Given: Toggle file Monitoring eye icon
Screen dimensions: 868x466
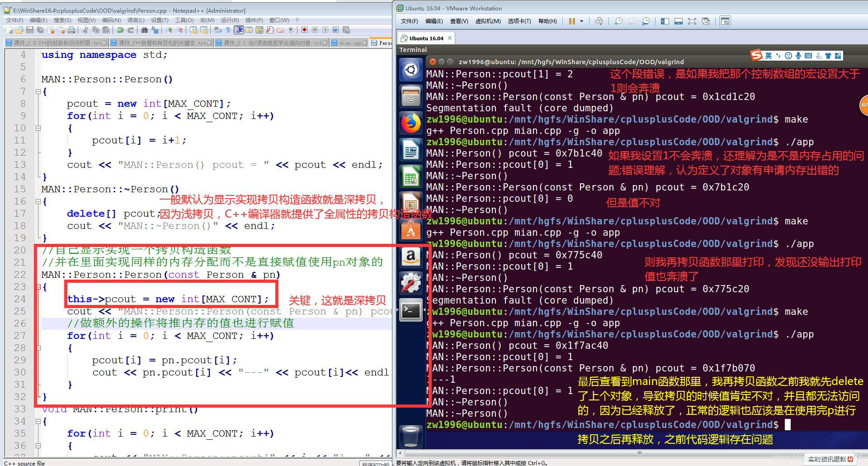Looking at the screenshot, I should pos(291,30).
